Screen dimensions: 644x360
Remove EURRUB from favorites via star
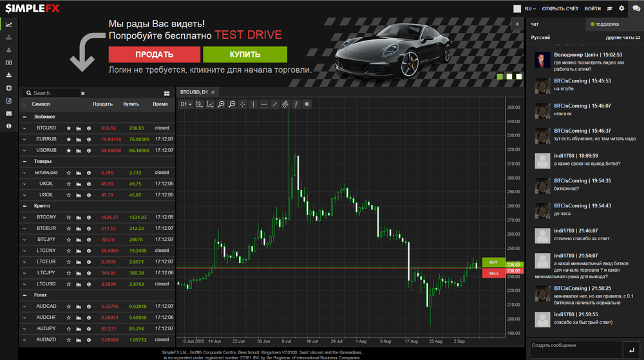(x=69, y=140)
